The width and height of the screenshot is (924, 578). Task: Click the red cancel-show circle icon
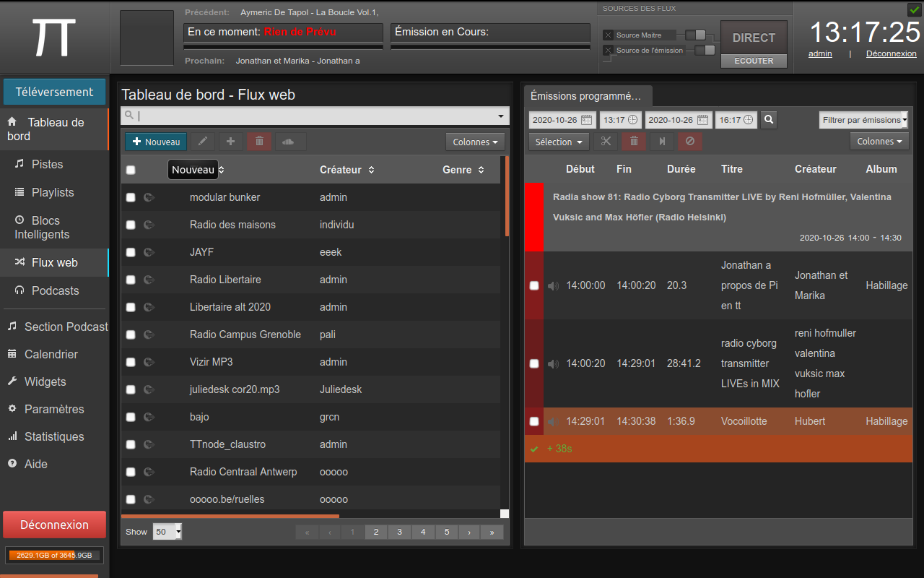coord(689,142)
